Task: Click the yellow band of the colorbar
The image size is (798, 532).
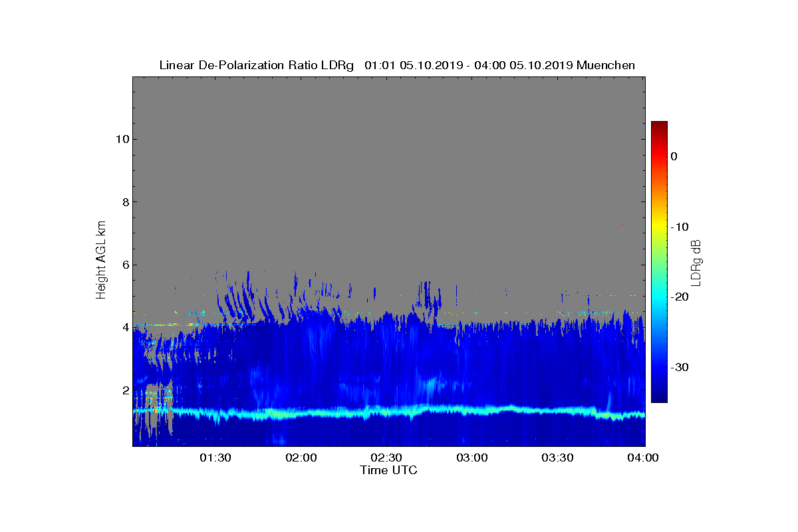Action: (659, 227)
